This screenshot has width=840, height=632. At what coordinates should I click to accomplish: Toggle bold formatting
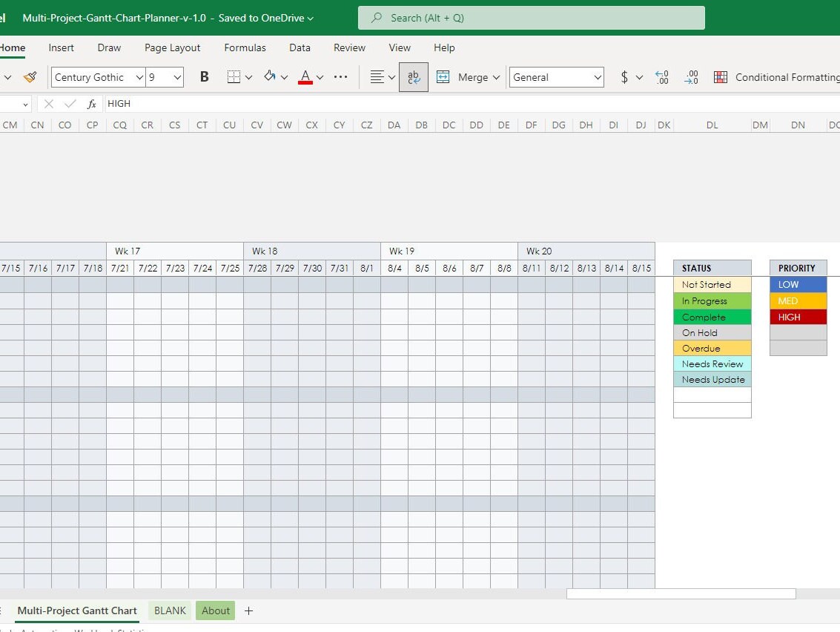(205, 76)
